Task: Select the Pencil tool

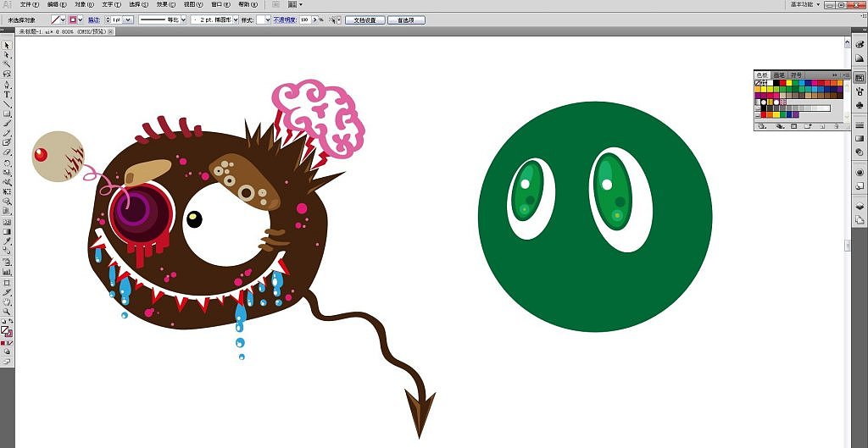Action: pos(7,133)
